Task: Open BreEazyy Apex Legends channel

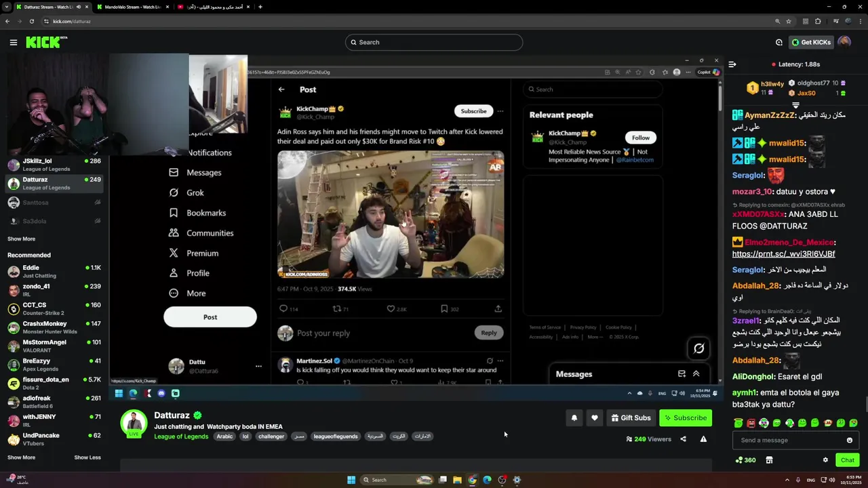Action: 54,365
